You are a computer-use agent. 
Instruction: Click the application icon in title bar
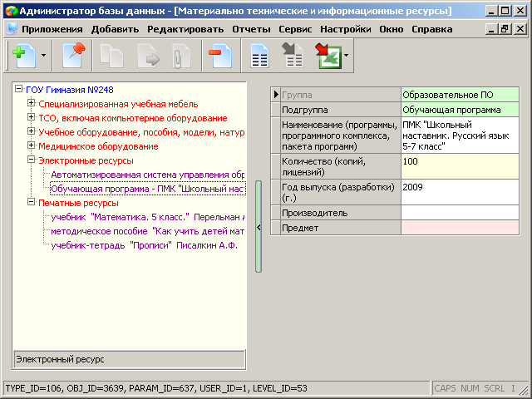pyautogui.click(x=12, y=11)
